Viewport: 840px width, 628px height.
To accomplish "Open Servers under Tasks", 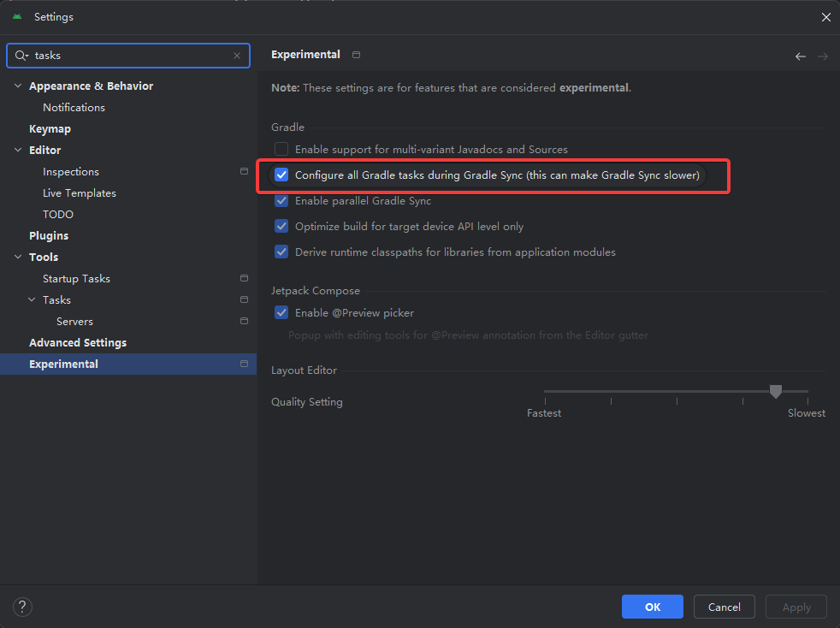I will (x=74, y=322).
